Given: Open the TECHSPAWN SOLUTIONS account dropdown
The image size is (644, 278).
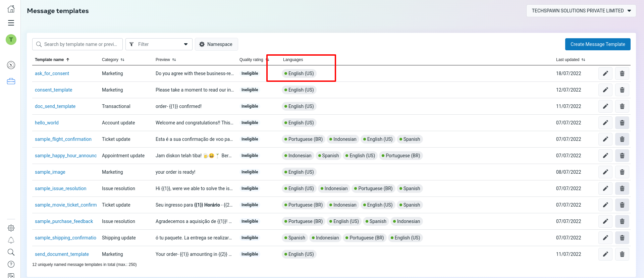Looking at the screenshot, I should click(x=581, y=11).
